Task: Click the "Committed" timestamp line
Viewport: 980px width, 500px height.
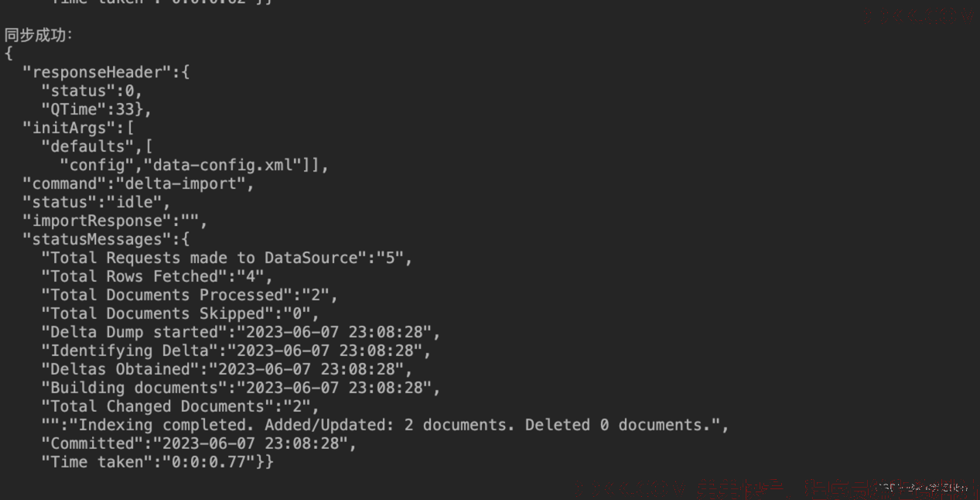Action: click(200, 443)
